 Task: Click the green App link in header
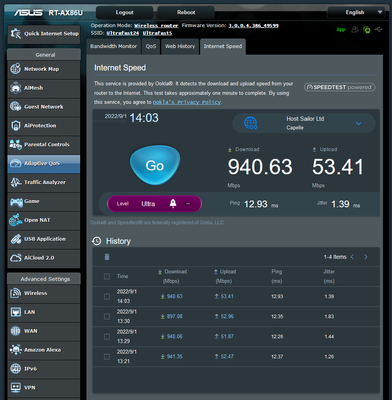(x=341, y=30)
